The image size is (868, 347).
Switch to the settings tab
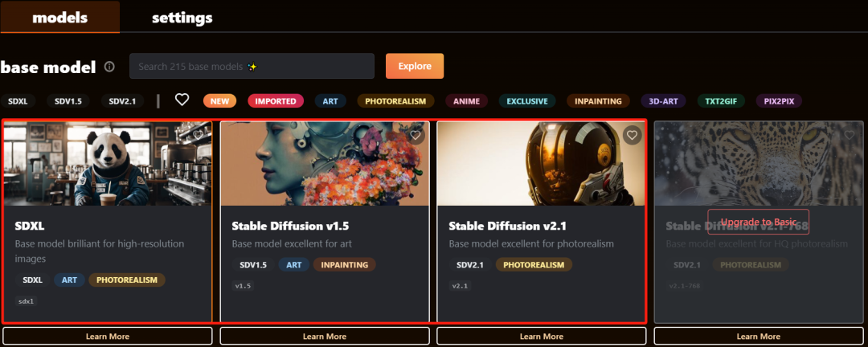[x=182, y=17]
